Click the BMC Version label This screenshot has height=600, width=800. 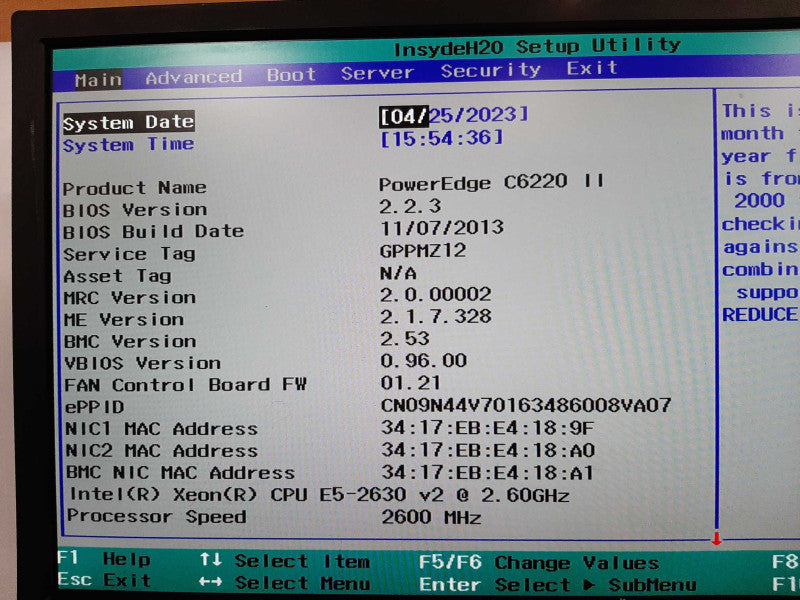[x=130, y=341]
